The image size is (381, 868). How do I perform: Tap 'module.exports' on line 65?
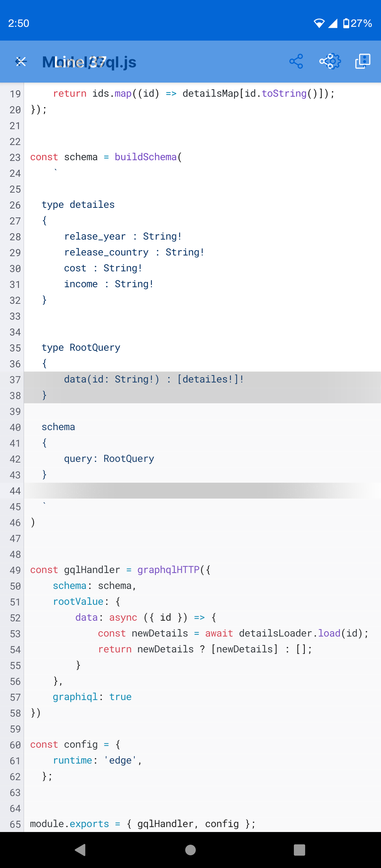coord(69,824)
